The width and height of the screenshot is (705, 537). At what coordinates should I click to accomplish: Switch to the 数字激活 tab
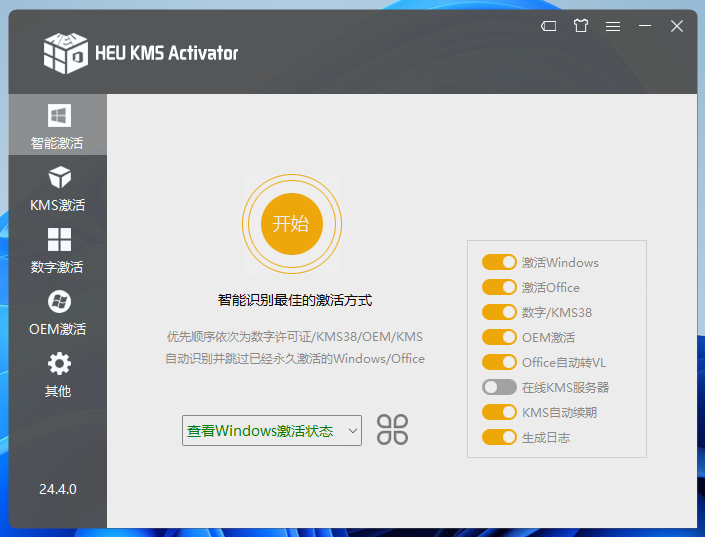pos(58,250)
